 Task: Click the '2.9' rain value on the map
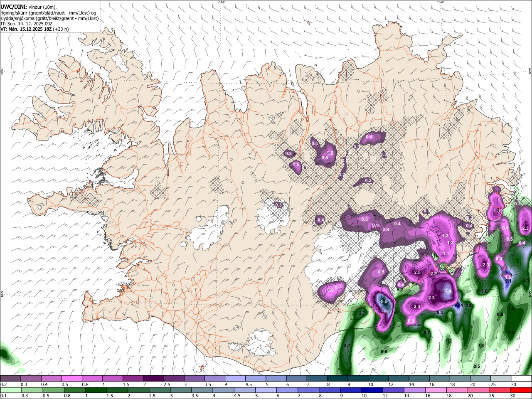[468, 305]
